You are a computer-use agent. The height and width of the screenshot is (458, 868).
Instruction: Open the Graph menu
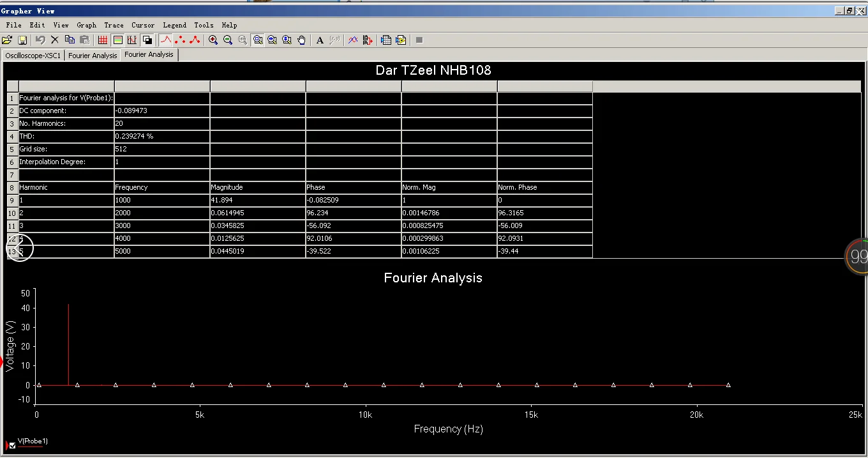86,25
